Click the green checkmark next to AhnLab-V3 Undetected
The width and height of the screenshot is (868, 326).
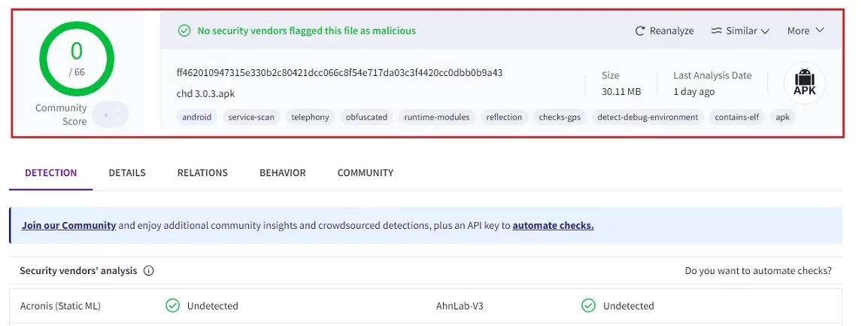coord(588,306)
